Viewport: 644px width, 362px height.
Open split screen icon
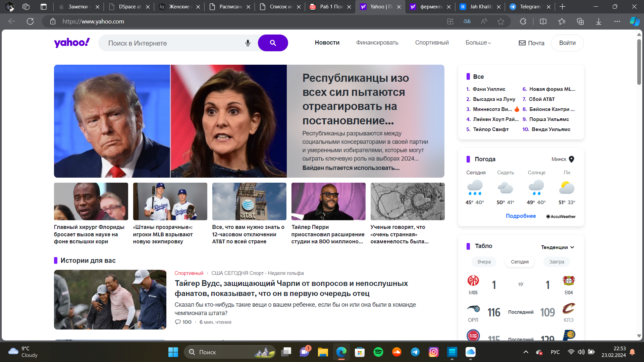pos(543,21)
